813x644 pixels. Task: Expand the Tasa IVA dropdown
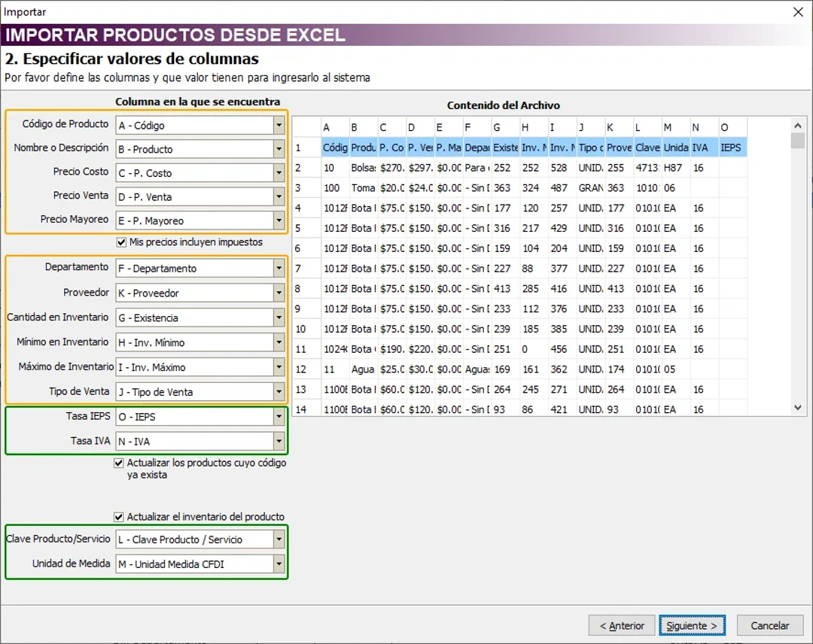[279, 442]
